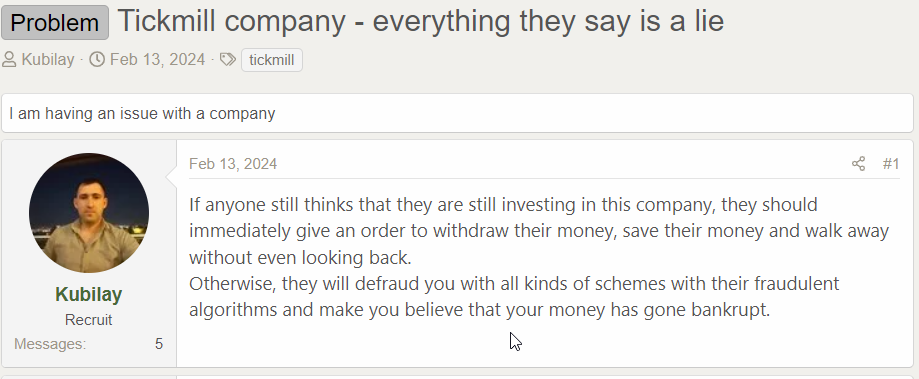This screenshot has height=379, width=919.
Task: Open the tickmill tag
Action: click(x=271, y=60)
